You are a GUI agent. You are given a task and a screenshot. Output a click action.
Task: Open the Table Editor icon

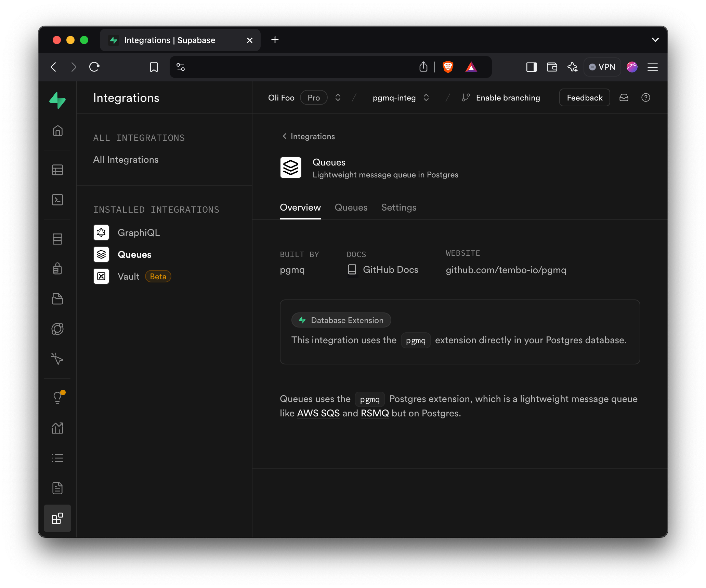click(x=57, y=170)
